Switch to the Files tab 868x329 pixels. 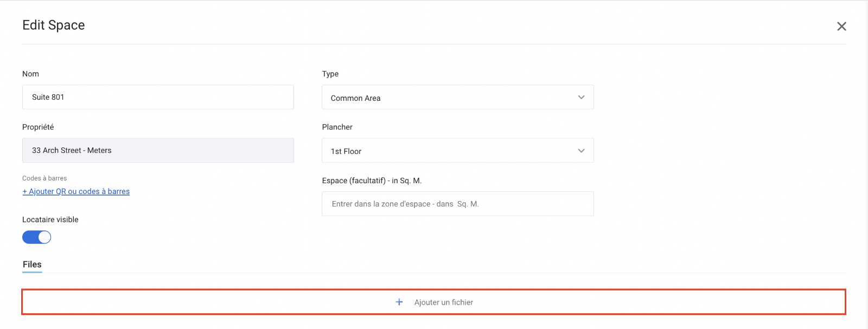[x=32, y=265]
